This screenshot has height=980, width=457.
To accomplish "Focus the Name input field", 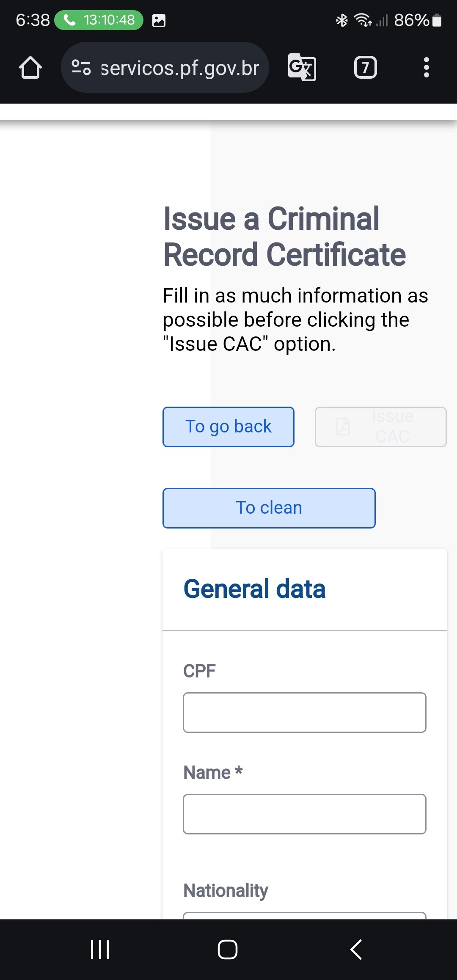I will click(x=305, y=814).
